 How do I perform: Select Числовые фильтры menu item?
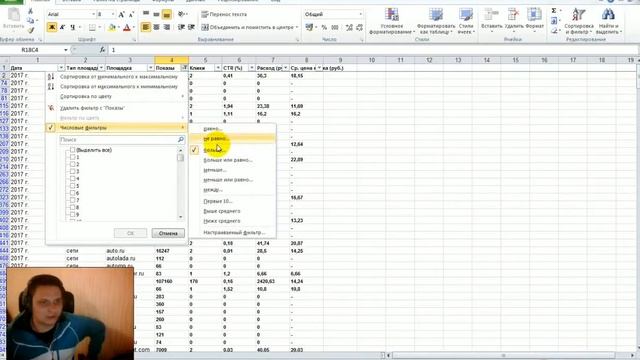[116, 128]
